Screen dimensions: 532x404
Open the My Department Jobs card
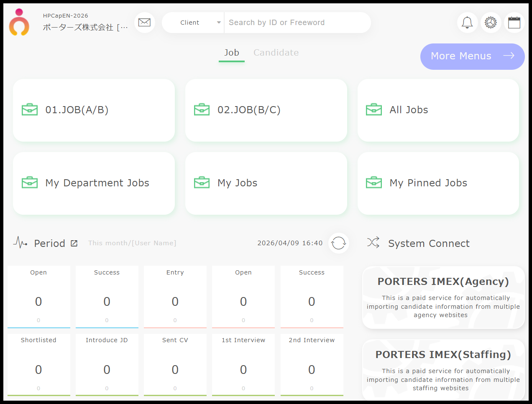click(94, 183)
